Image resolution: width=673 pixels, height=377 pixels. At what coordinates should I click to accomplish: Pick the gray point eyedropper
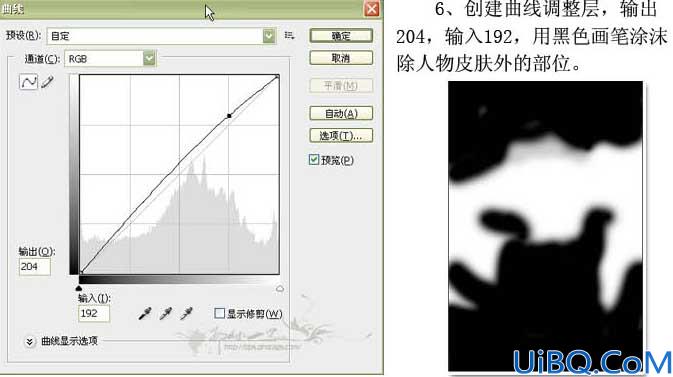[166, 313]
